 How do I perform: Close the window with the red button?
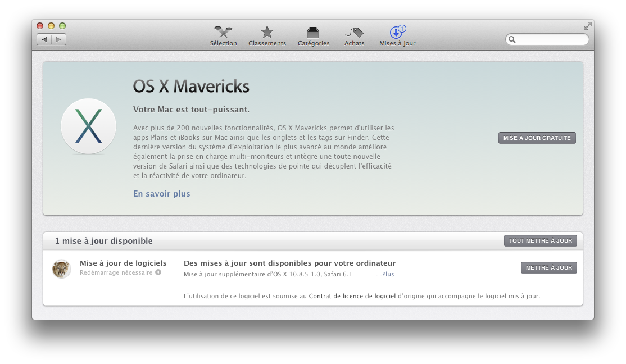point(40,26)
